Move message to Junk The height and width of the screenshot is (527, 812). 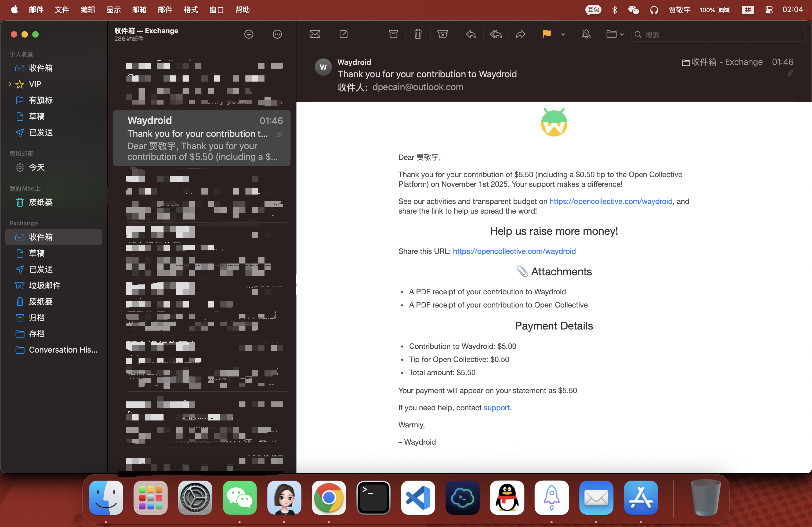pos(443,34)
